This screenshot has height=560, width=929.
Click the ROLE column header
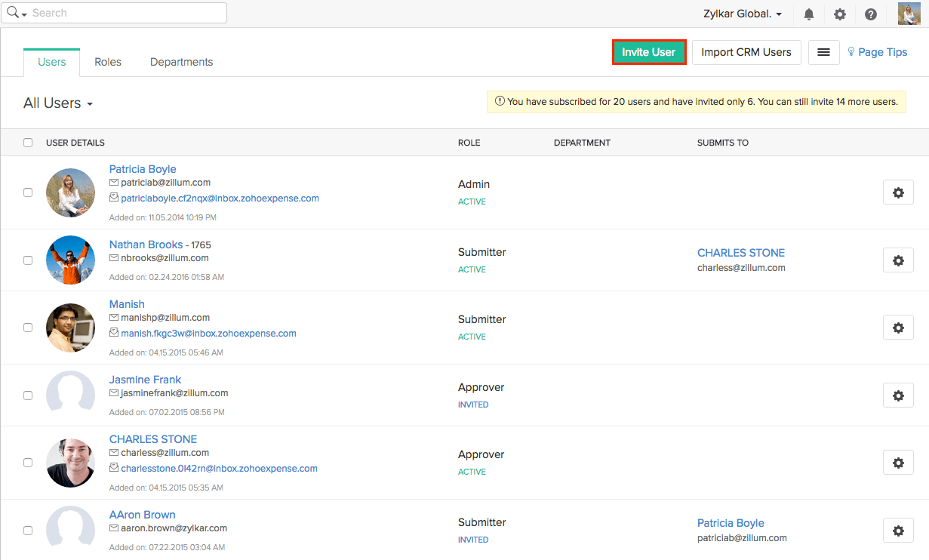(469, 143)
